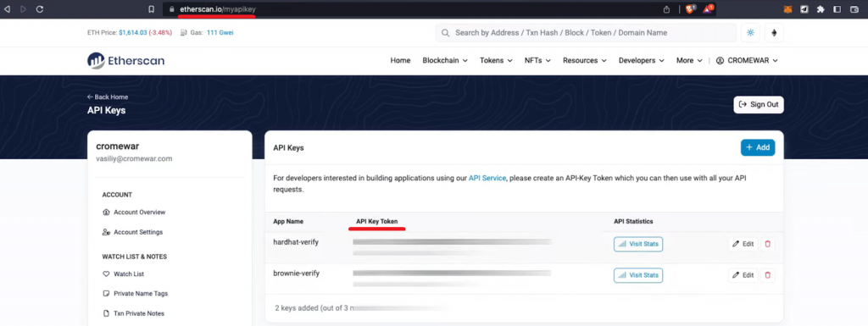
Task: Expand the Resources dropdown menu
Action: (x=585, y=60)
